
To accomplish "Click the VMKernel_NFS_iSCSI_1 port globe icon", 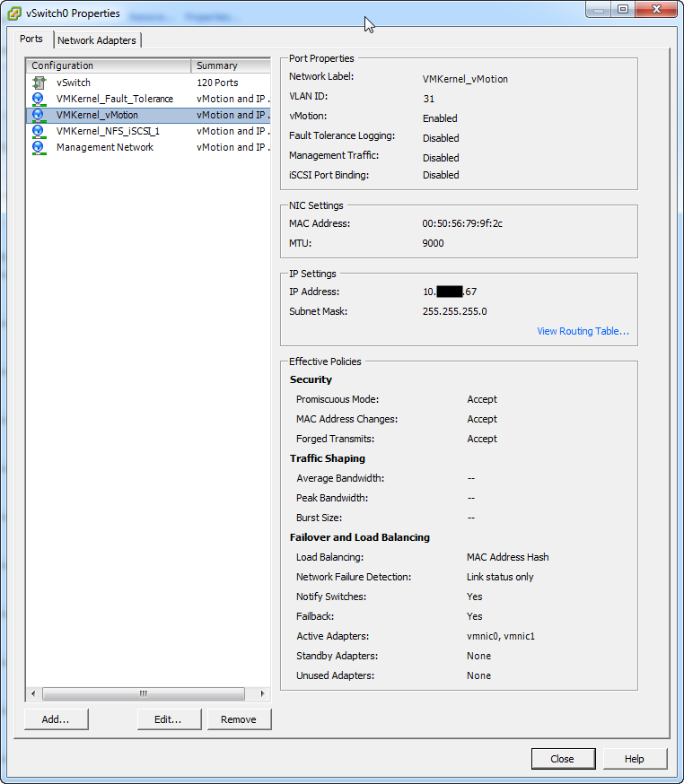I will [x=39, y=132].
